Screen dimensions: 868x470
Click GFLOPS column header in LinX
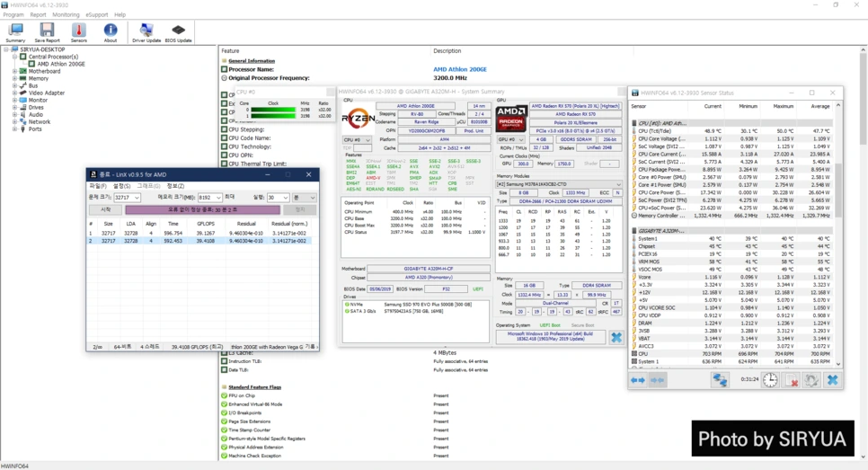pos(206,224)
